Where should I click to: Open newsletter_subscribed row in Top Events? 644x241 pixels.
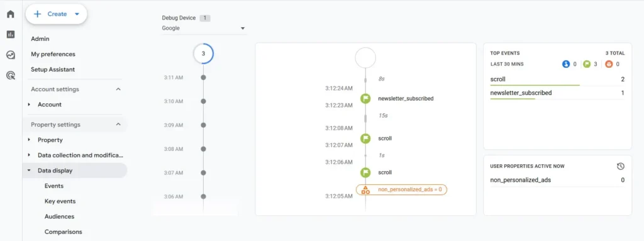(x=557, y=93)
